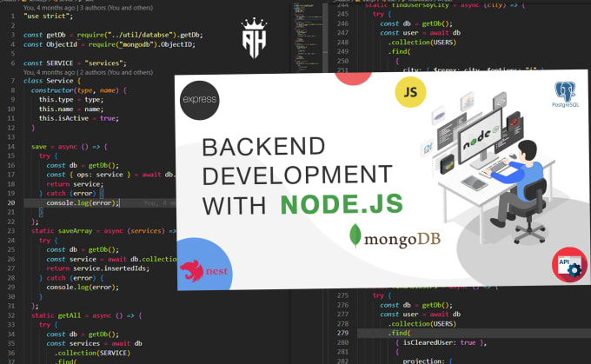Click the green NODE.JS headline text
This screenshot has width=591, height=364.
tap(342, 204)
